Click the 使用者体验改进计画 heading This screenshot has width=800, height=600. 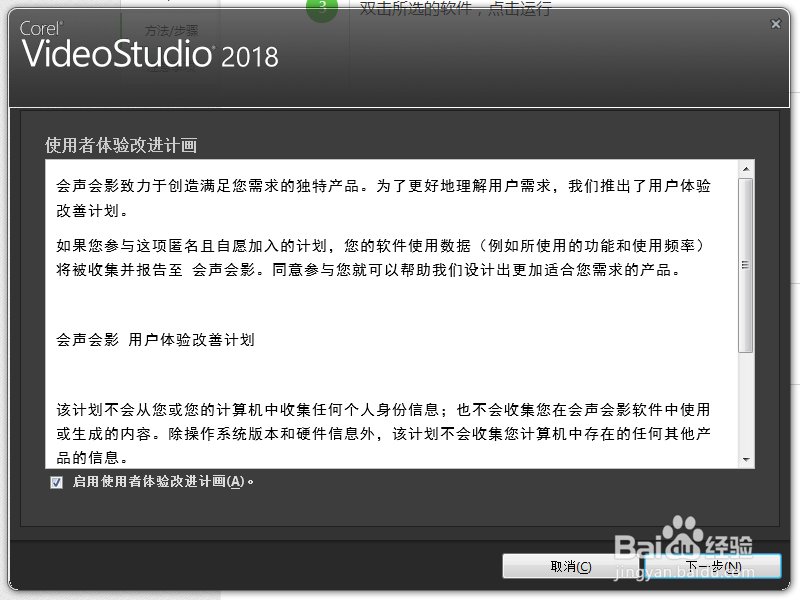pos(121,145)
